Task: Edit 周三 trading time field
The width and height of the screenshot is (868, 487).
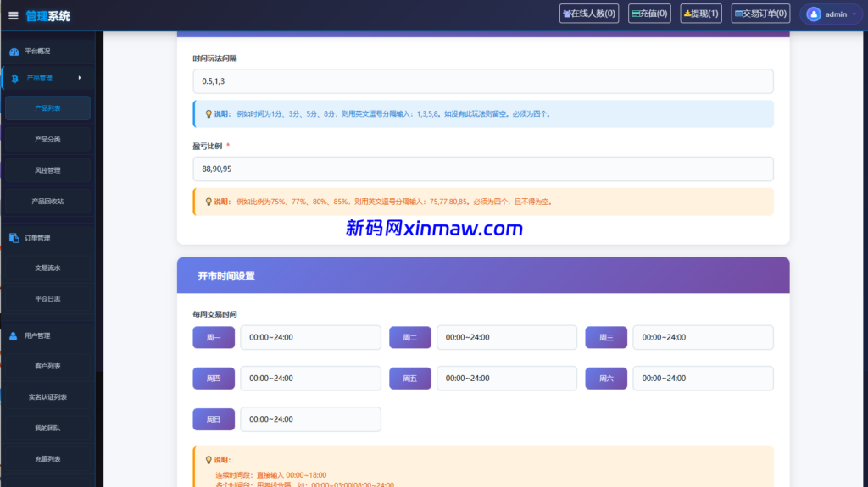Action: tap(703, 338)
